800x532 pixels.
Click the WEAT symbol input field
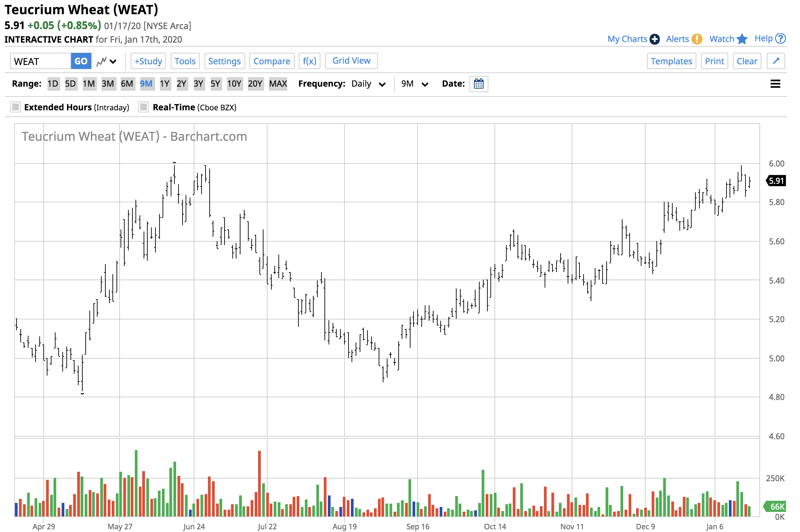pyautogui.click(x=40, y=61)
